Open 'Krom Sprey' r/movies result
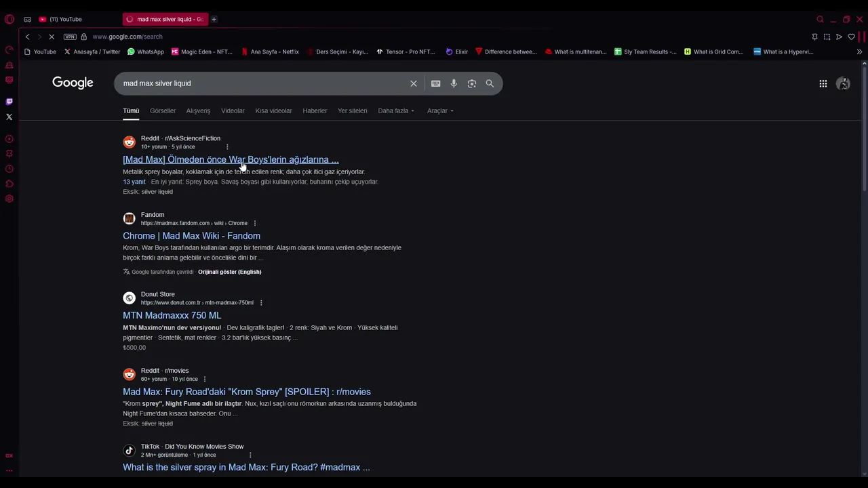The width and height of the screenshot is (868, 488). tap(247, 392)
